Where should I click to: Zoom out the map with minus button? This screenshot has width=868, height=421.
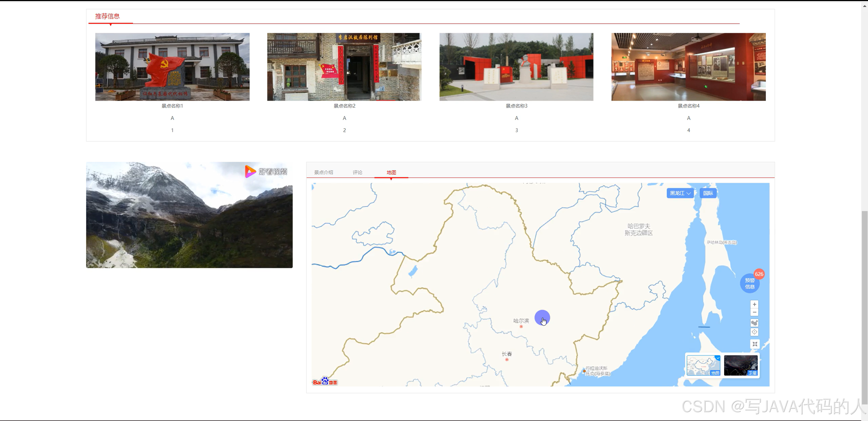(x=754, y=312)
